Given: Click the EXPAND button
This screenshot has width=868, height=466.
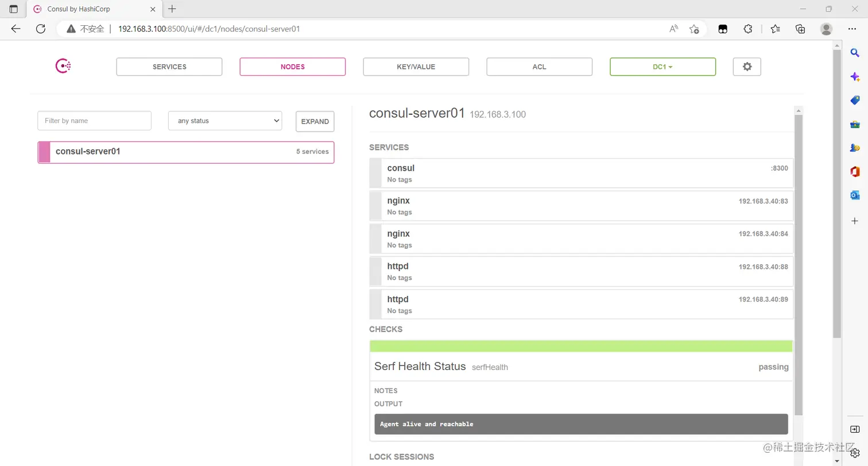Looking at the screenshot, I should (x=315, y=121).
